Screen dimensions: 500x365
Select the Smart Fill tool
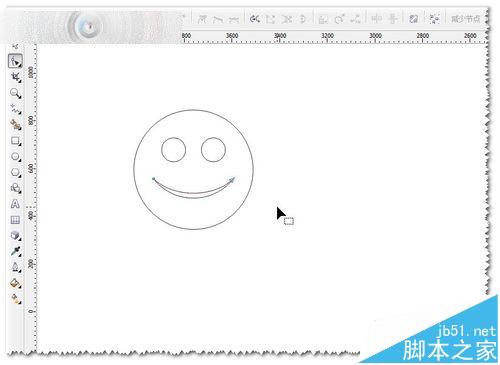click(x=15, y=125)
